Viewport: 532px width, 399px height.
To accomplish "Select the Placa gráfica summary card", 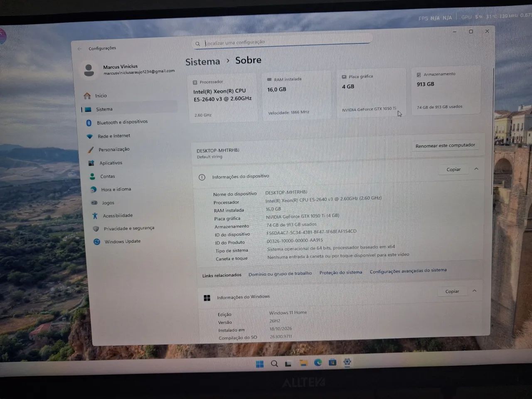I will (x=372, y=93).
